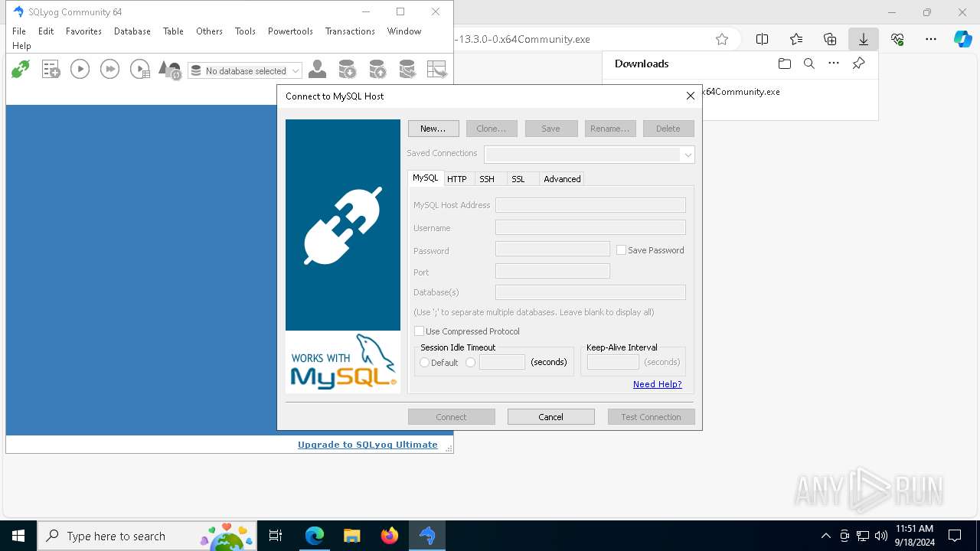Open Firefox from the taskbar
Viewport: 980px width, 551px height.
[x=389, y=536]
